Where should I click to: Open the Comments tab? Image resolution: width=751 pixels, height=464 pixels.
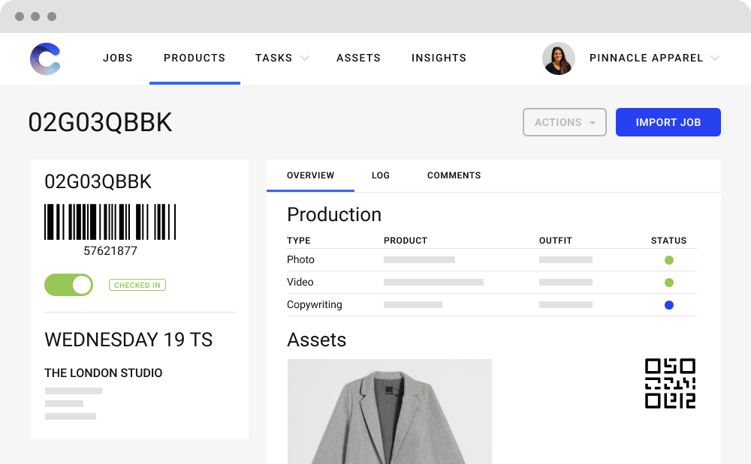453,175
